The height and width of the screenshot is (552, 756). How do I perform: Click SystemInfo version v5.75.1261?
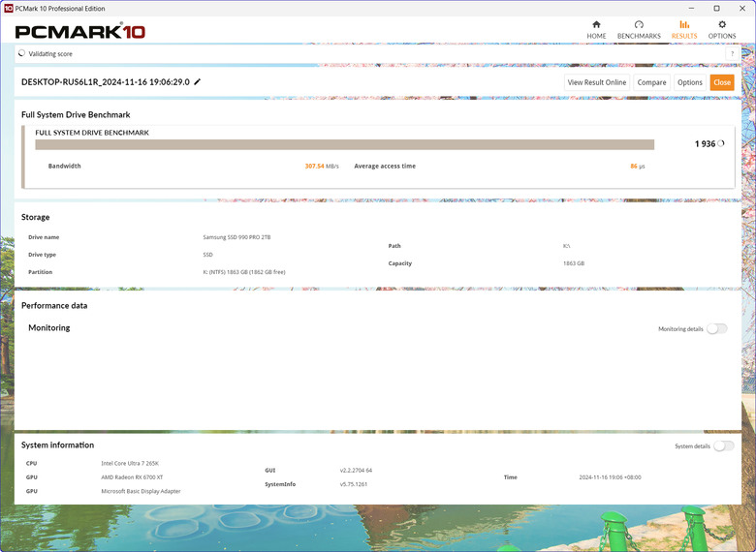coord(354,484)
